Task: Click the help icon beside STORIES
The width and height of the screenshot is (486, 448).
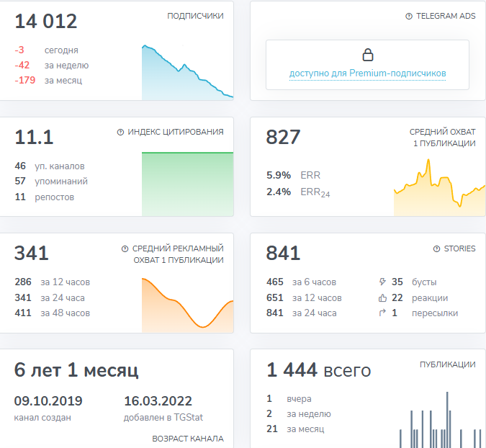Action: 436,249
